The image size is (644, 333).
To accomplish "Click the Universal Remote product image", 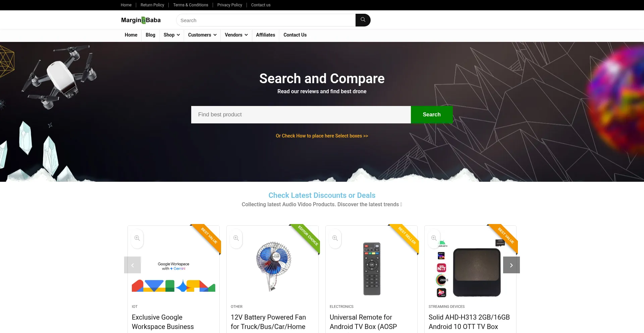I will click(372, 269).
